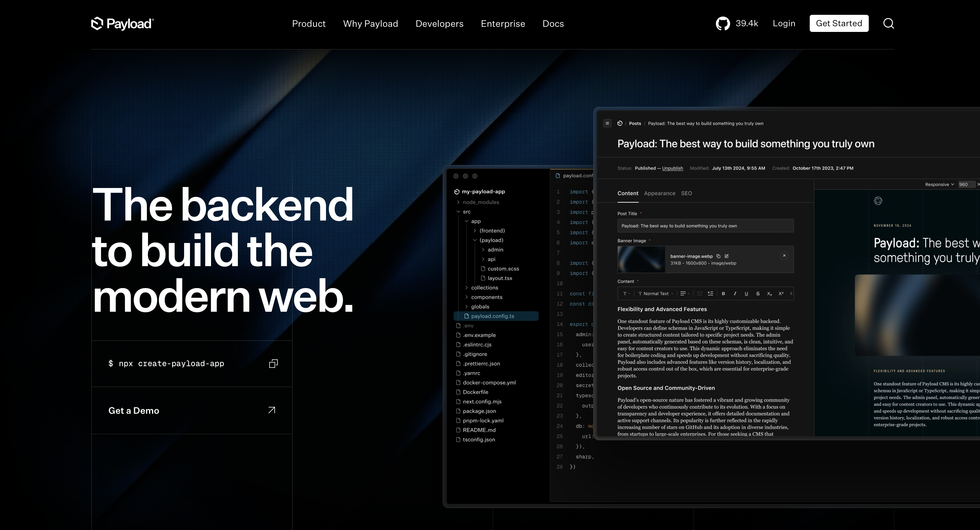Toggle bold formatting in Content editor
The image size is (980, 530).
click(723, 293)
